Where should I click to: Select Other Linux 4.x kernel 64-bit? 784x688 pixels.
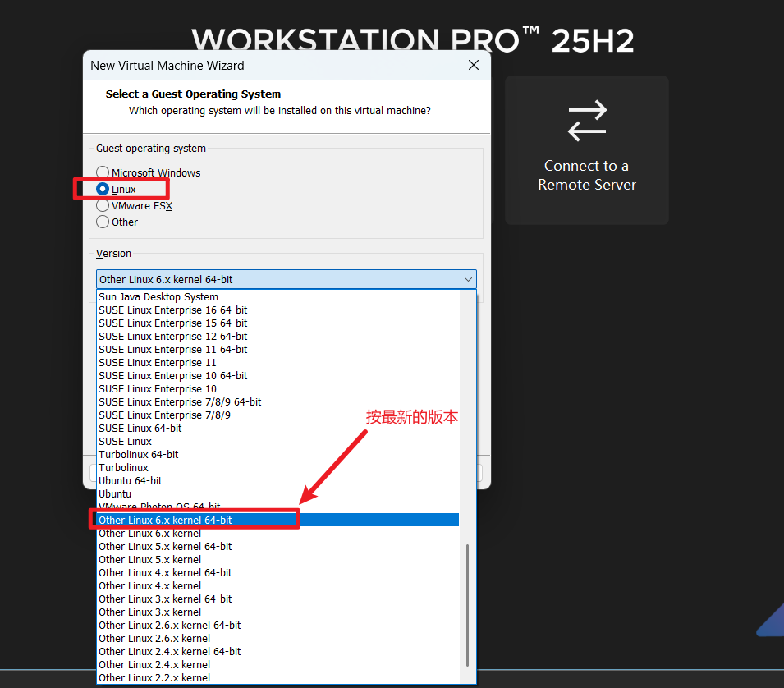[x=278, y=573]
